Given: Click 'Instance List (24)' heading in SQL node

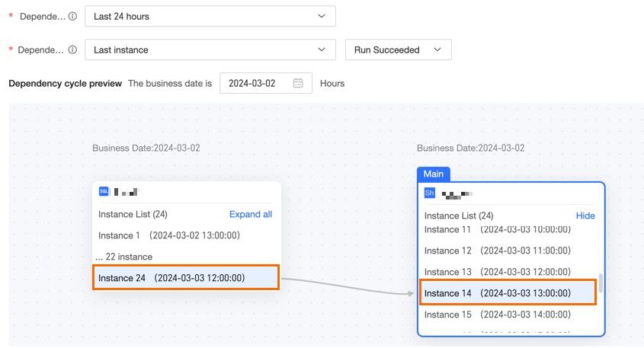Looking at the screenshot, I should 133,214.
